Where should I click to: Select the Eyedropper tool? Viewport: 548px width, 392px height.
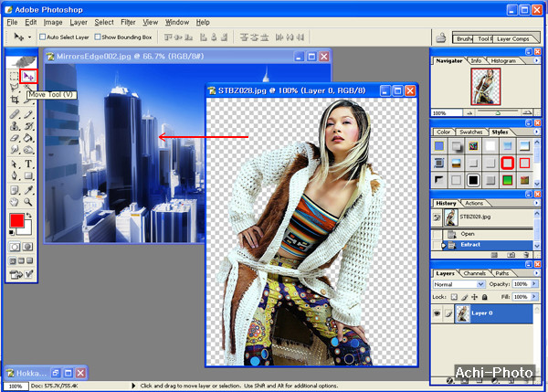(29, 188)
